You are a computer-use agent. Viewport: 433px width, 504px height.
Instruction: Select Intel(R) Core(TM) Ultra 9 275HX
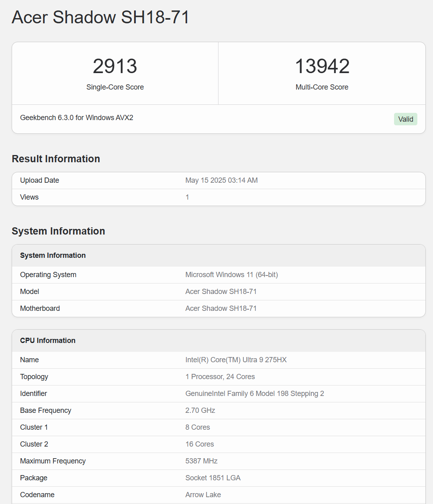pos(236,360)
